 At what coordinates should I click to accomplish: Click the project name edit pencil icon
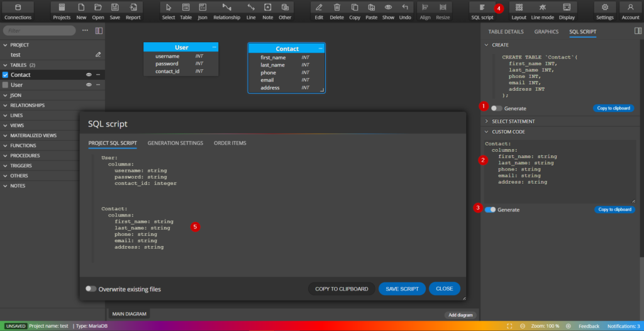[x=97, y=55]
